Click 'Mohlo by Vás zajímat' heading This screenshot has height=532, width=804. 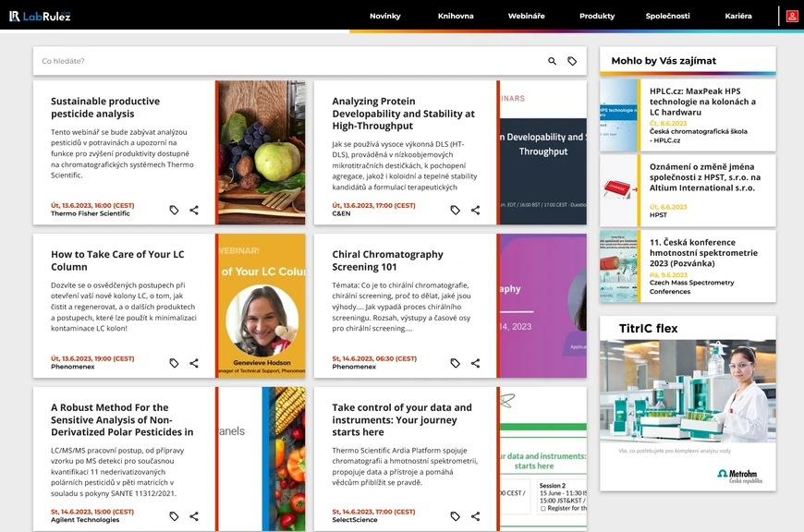click(664, 61)
